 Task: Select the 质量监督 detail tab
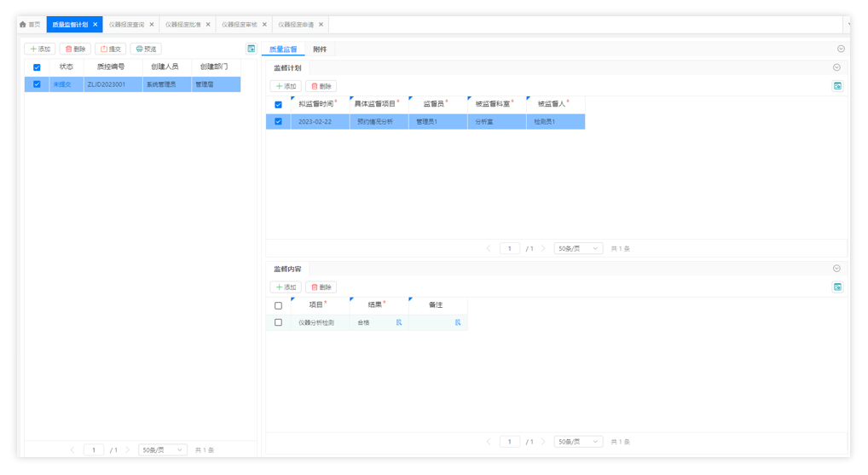tap(283, 49)
